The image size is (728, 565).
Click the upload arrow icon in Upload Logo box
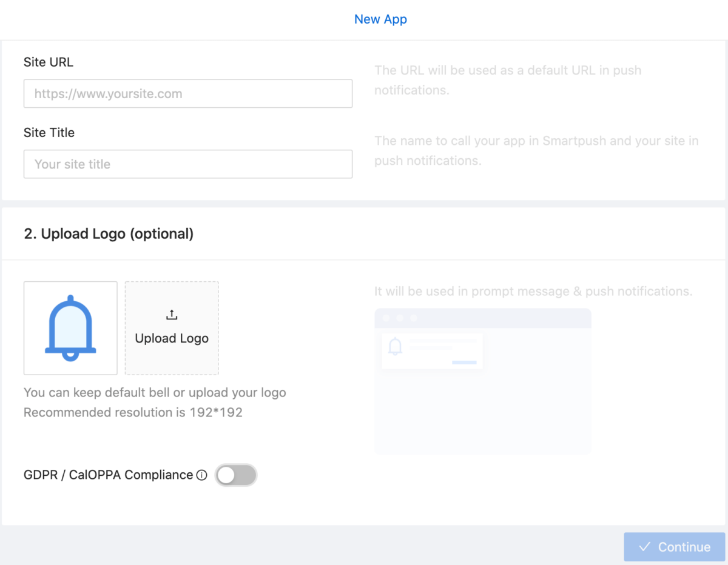coord(172,314)
